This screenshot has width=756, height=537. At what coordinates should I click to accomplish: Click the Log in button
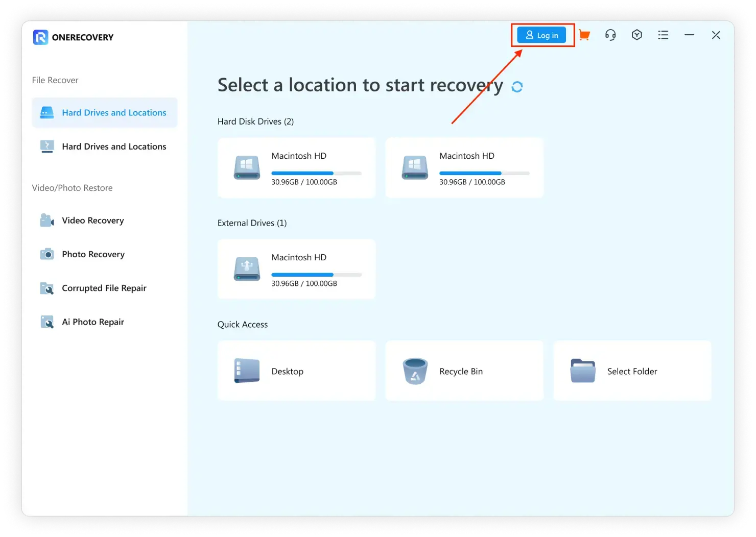pos(541,35)
